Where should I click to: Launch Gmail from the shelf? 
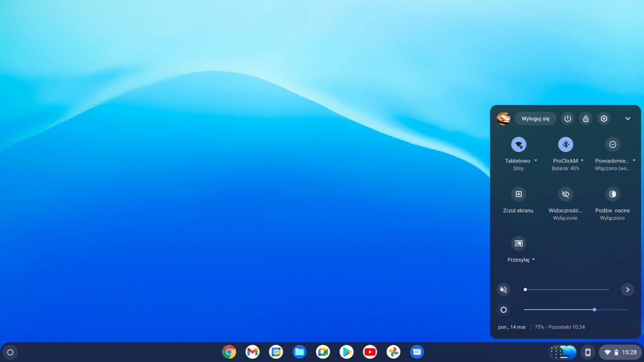252,352
